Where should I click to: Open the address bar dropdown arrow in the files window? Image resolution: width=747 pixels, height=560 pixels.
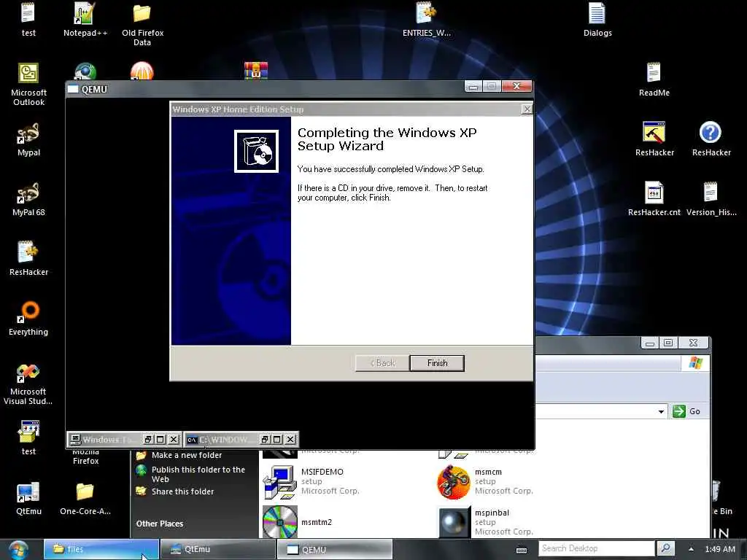tap(661, 411)
